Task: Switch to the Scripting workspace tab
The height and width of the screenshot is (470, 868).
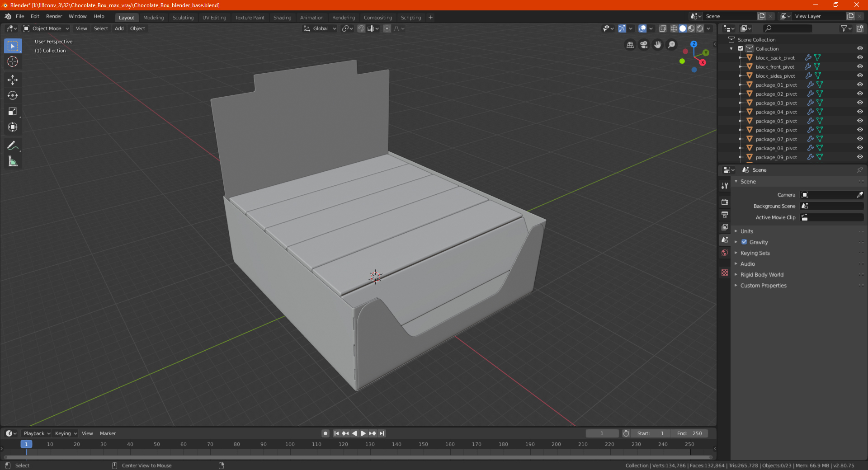Action: [410, 18]
